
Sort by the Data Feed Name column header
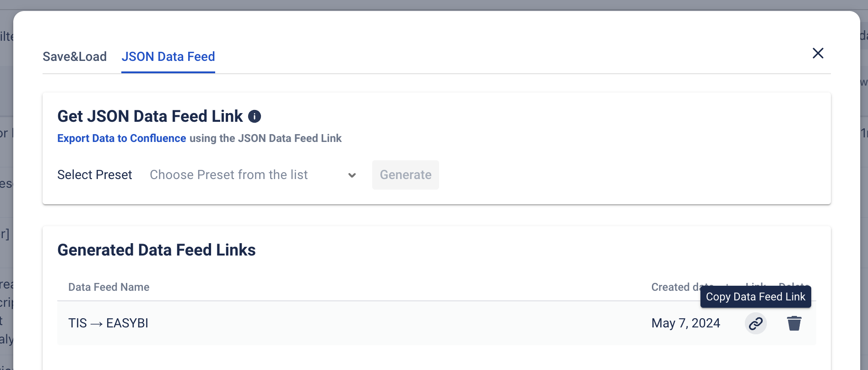(x=108, y=287)
